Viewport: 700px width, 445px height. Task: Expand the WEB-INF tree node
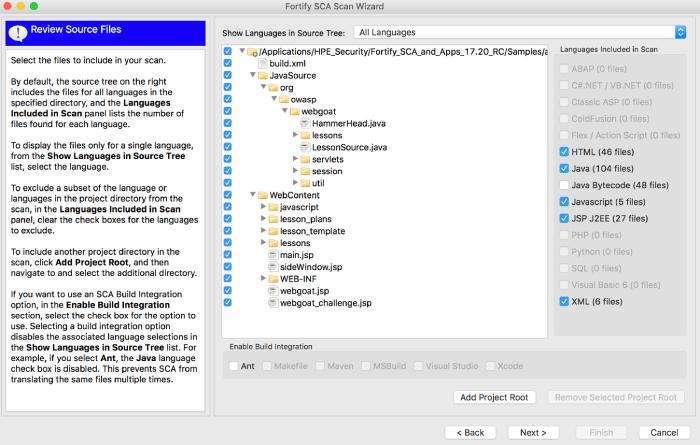263,278
